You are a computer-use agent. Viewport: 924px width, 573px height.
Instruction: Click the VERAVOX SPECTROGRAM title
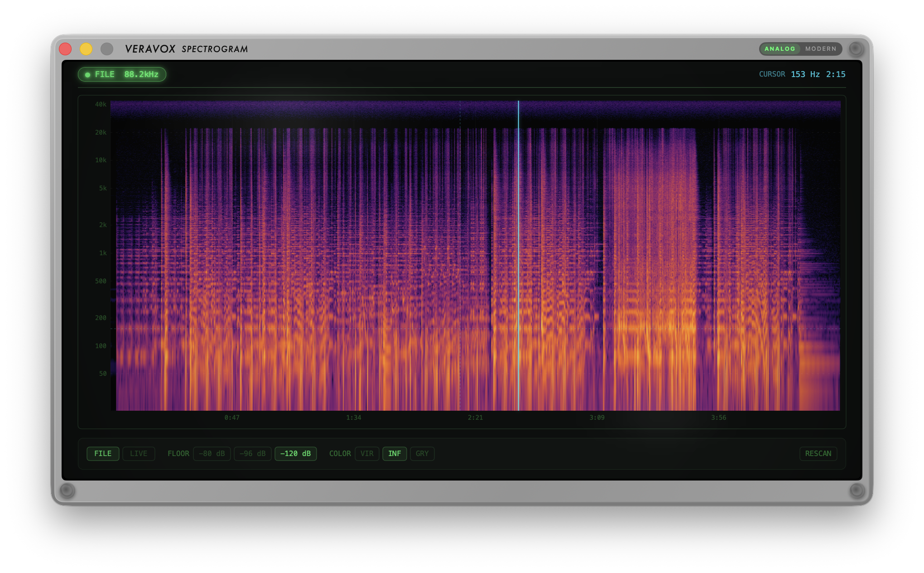[x=186, y=49]
